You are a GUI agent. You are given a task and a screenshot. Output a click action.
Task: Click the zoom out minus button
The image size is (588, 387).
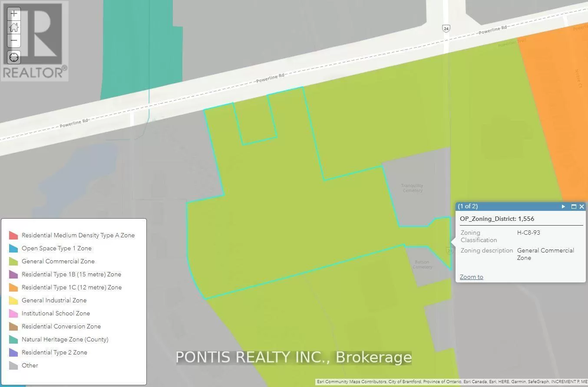(x=14, y=41)
